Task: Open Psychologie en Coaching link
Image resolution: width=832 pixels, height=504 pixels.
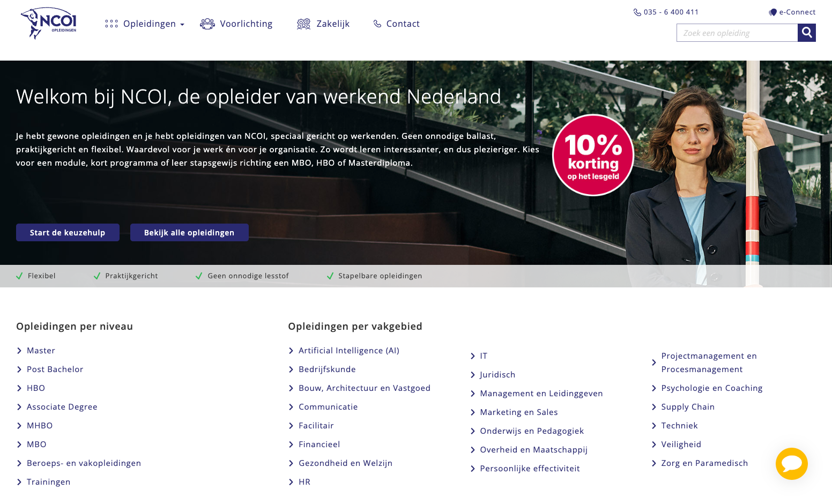Action: [x=712, y=388]
